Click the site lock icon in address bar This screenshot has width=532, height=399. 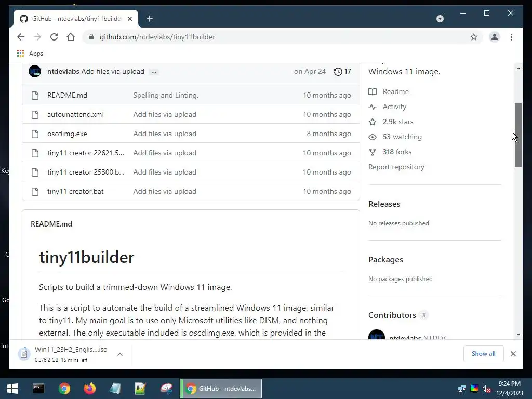(91, 37)
